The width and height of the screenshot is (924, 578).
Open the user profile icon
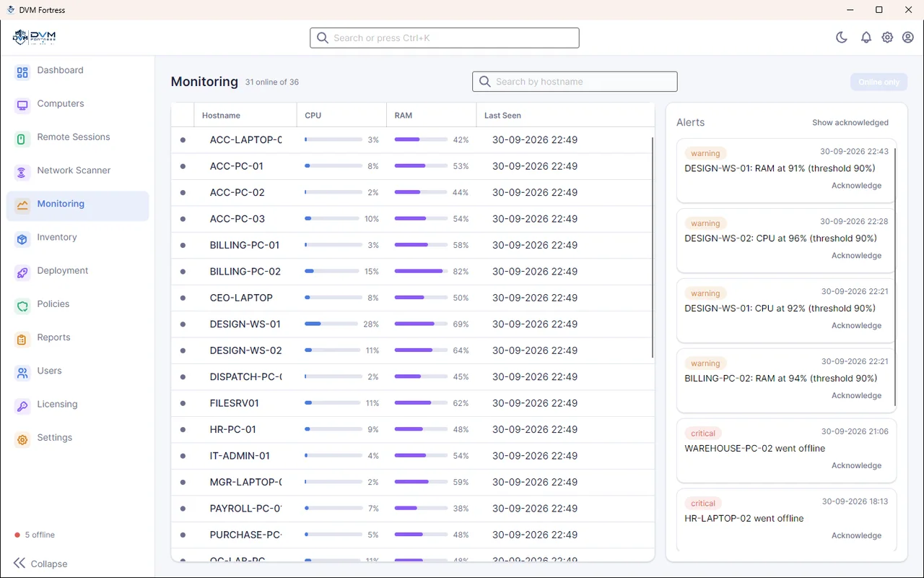click(x=908, y=38)
